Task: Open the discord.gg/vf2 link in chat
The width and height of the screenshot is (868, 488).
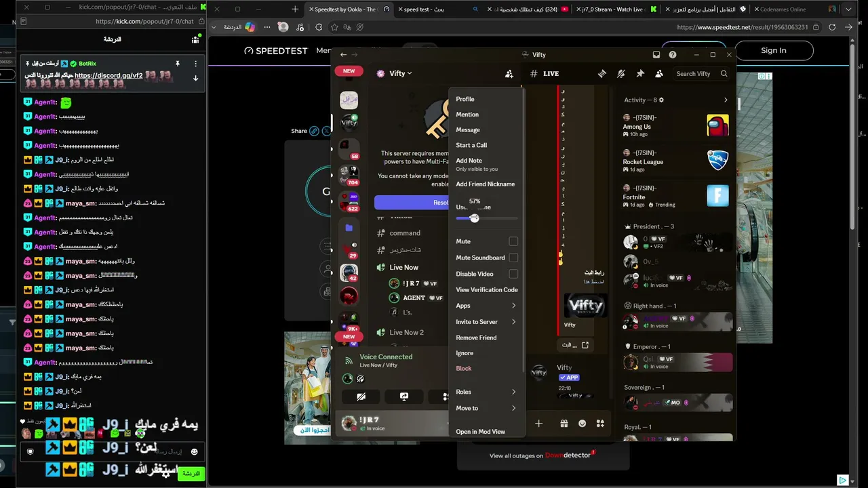Action: tap(108, 76)
